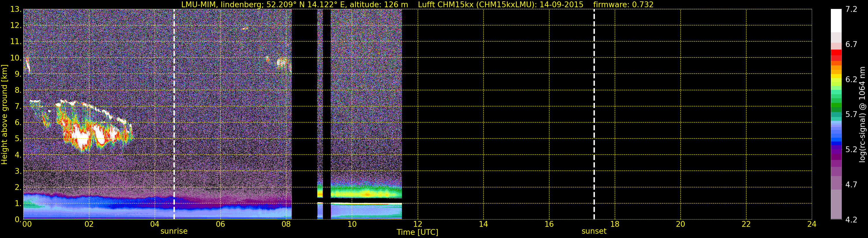Image resolution: width=868 pixels, height=238 pixels.
Task: Click the dashed white sunrise marker line
Action: [174, 114]
